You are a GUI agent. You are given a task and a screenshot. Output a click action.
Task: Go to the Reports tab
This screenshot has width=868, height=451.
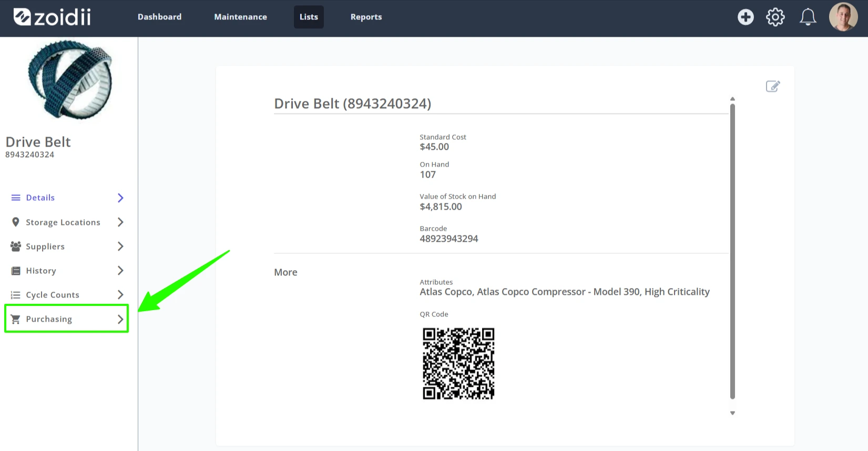tap(366, 17)
